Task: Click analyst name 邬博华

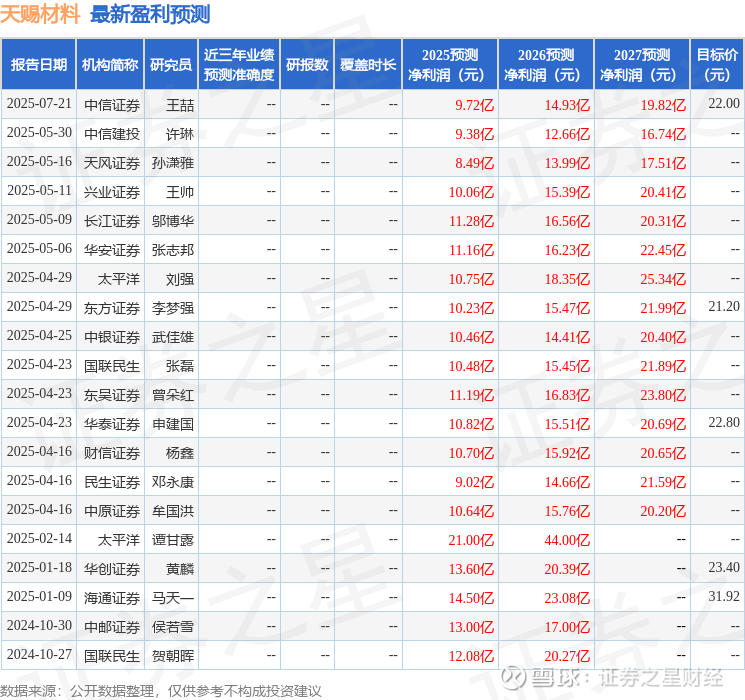Action: (173, 221)
